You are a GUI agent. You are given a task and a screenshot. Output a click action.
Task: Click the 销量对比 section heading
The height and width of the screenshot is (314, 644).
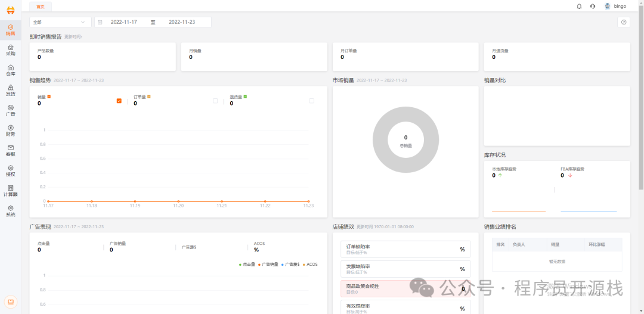click(495, 80)
